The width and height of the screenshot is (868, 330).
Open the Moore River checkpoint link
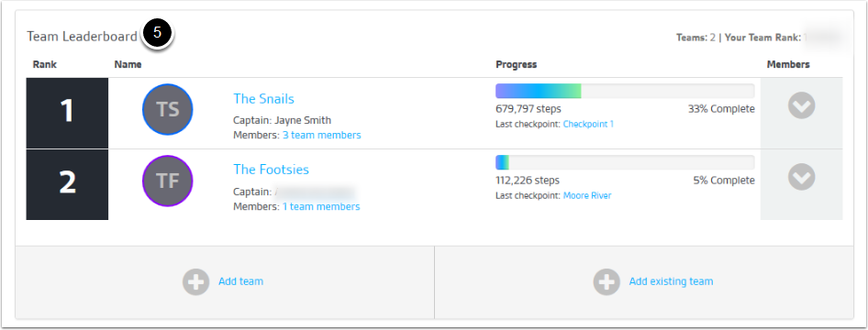(x=587, y=195)
